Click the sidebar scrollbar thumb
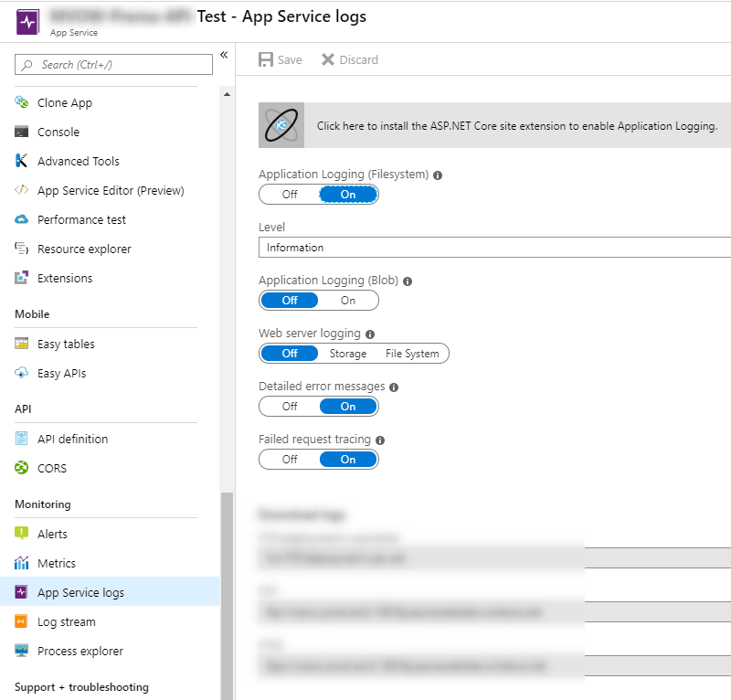This screenshot has width=731, height=700. point(227,596)
